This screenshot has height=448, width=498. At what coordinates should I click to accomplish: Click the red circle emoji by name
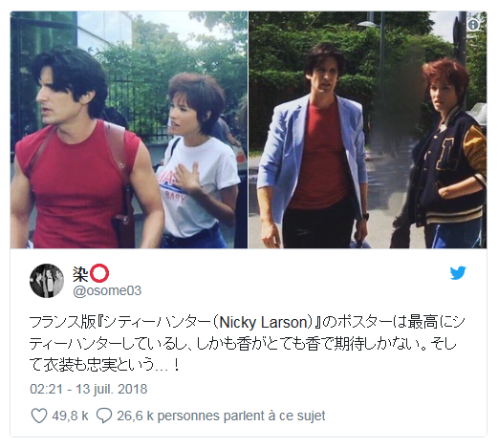[x=99, y=273]
